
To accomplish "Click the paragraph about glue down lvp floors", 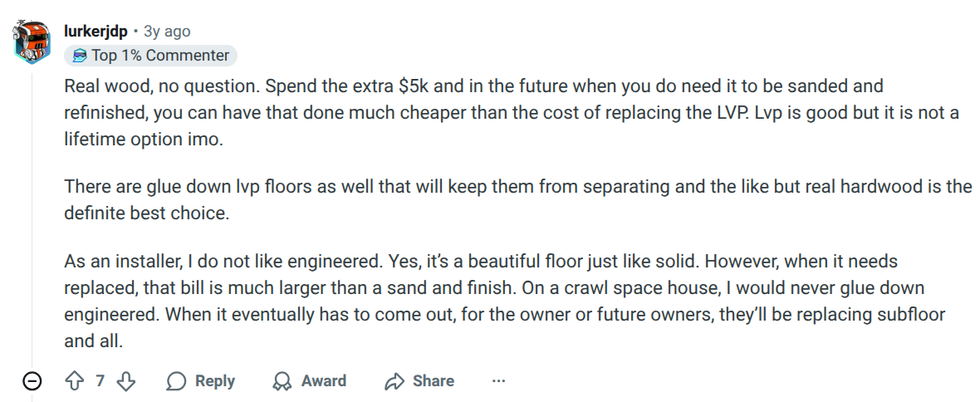I will 498,199.
